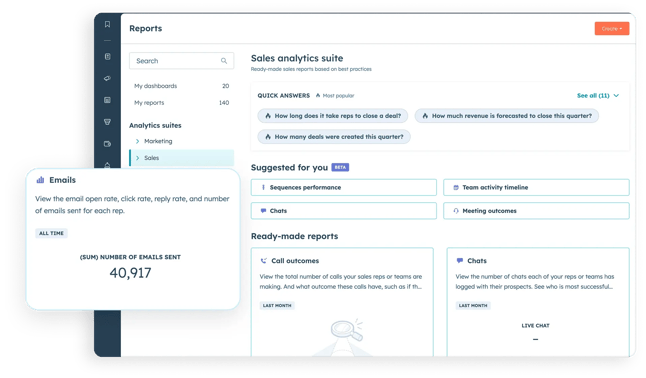
Task: Click the bookmark icon in sidebar
Action: [x=107, y=24]
